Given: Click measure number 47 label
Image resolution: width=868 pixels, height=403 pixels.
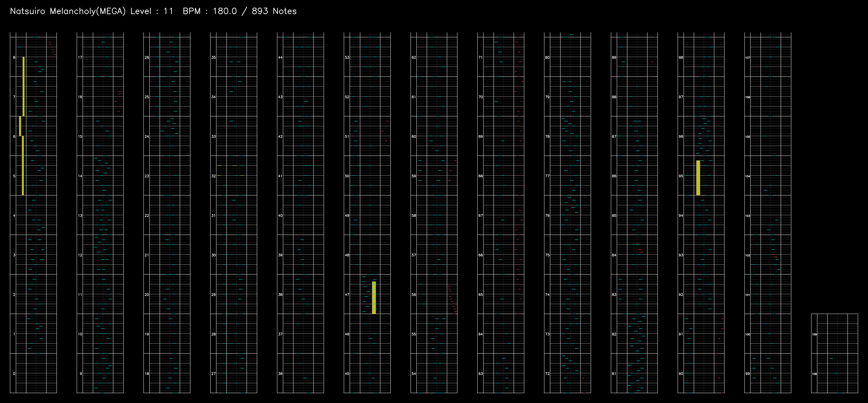Looking at the screenshot, I should tap(347, 295).
